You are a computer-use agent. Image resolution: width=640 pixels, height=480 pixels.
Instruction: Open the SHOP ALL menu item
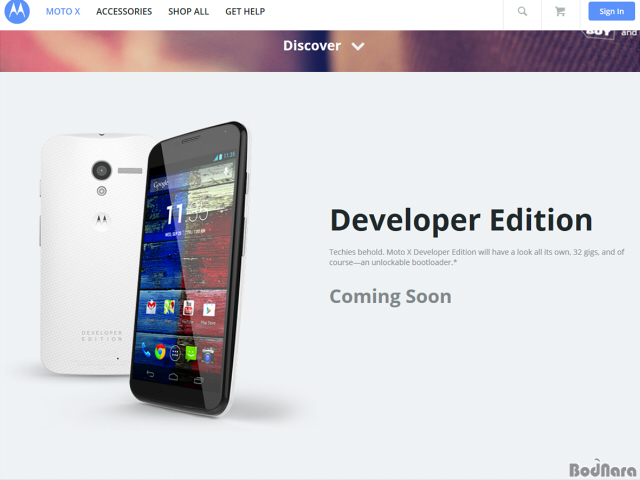coord(189,11)
